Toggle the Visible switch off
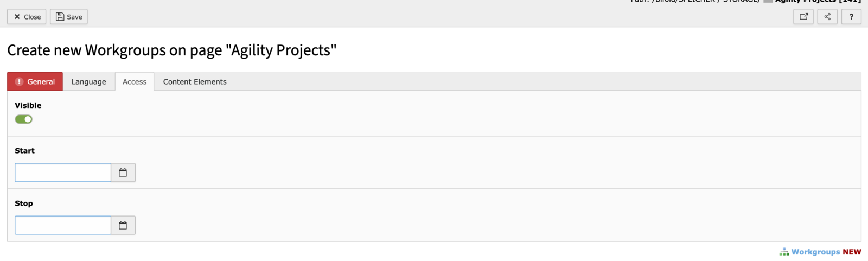868x261 pixels. [x=23, y=119]
